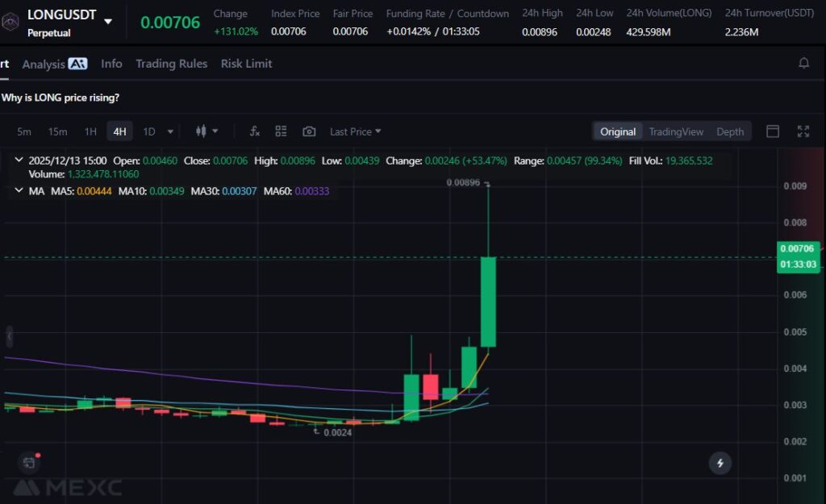Screen dimensions: 826x504
Task: Select the 15m timeframe
Action: point(57,131)
